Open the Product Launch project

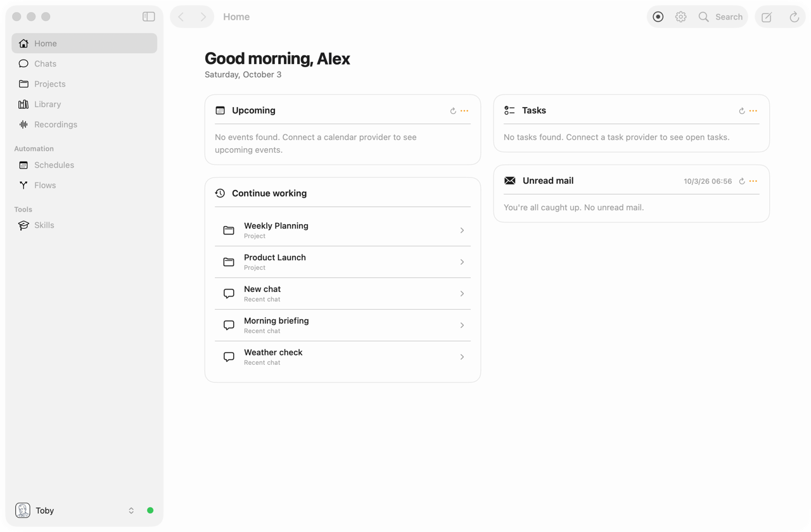pyautogui.click(x=343, y=262)
